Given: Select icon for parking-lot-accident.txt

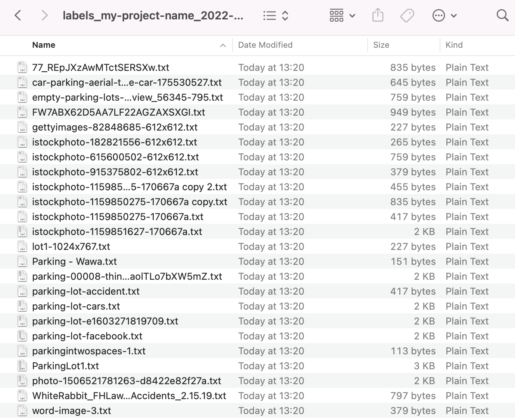Looking at the screenshot, I should [x=22, y=291].
